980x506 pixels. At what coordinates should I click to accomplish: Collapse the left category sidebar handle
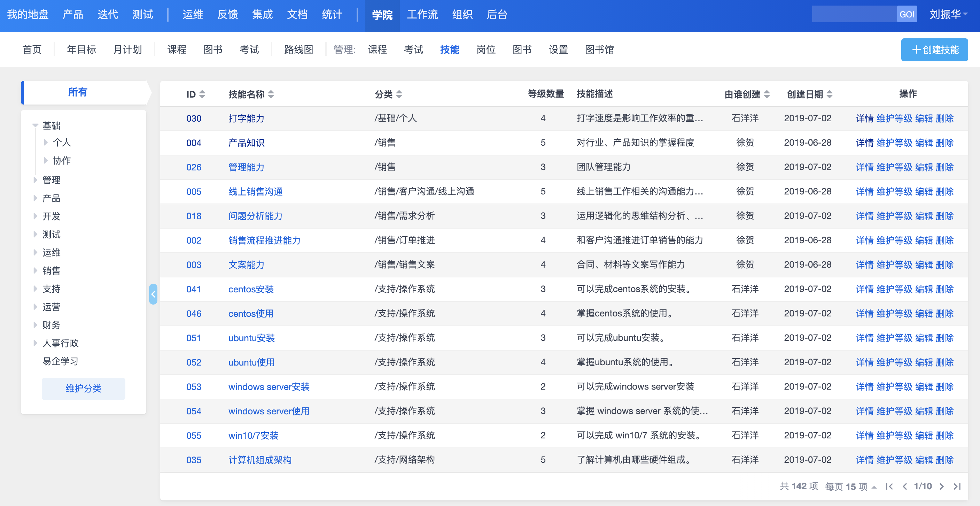[153, 294]
